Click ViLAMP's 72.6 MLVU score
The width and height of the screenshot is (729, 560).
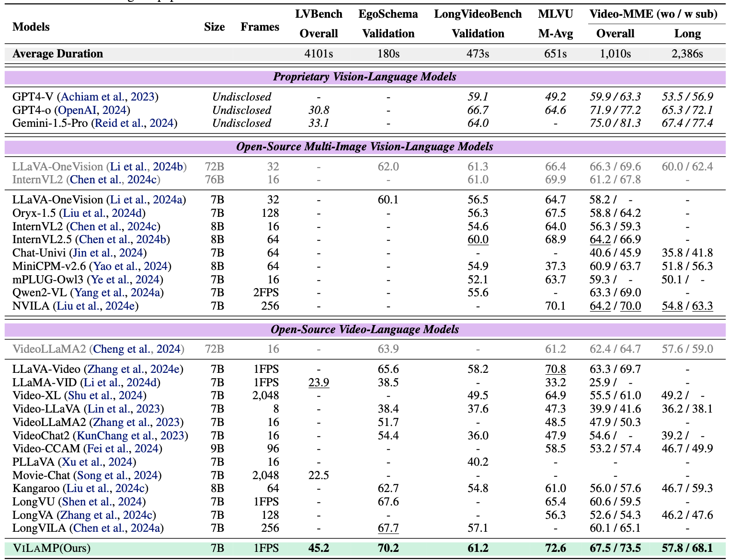coord(556,548)
